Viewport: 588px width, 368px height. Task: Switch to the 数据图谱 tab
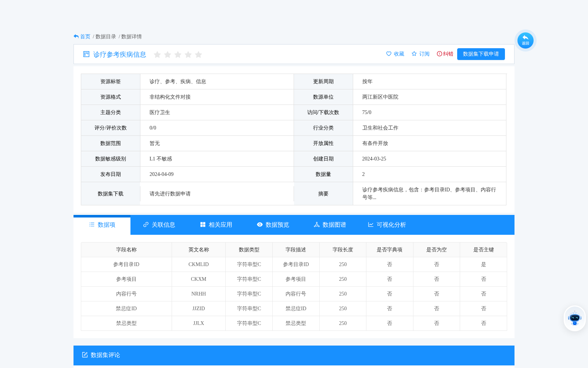coord(330,225)
